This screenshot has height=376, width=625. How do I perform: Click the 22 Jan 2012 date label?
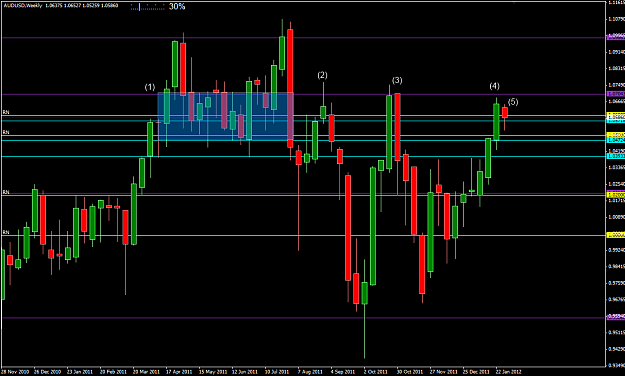509,372
